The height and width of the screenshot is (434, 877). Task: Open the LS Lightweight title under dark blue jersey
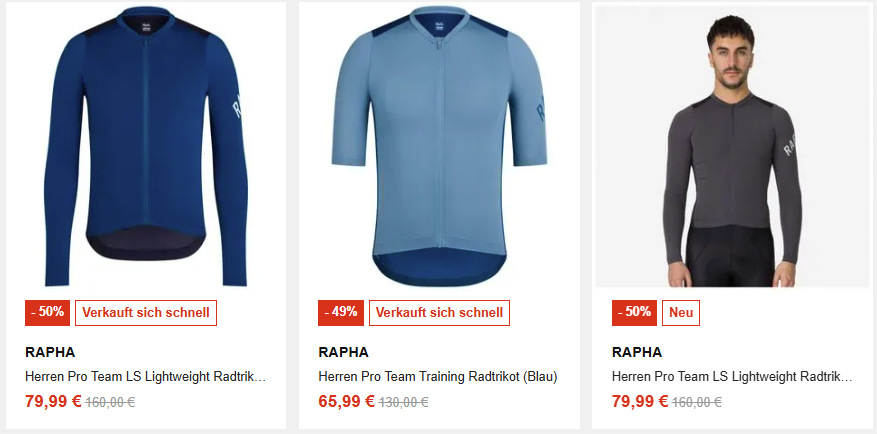(145, 377)
